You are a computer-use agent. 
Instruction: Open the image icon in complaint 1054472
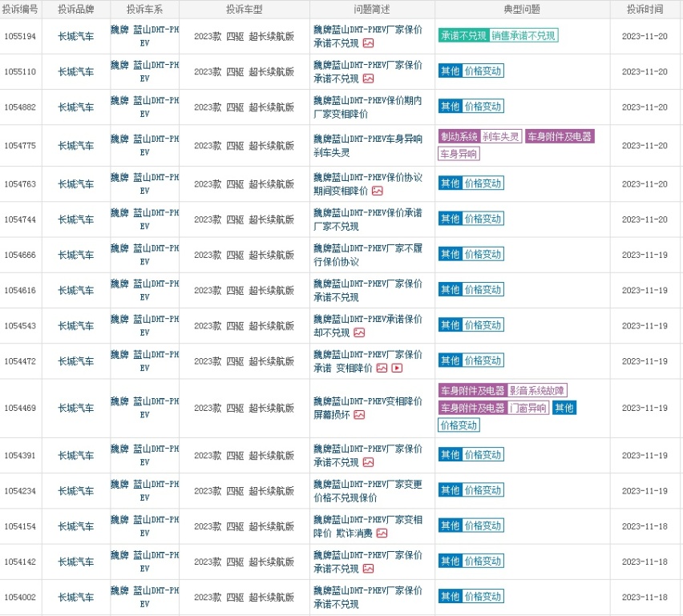click(382, 368)
